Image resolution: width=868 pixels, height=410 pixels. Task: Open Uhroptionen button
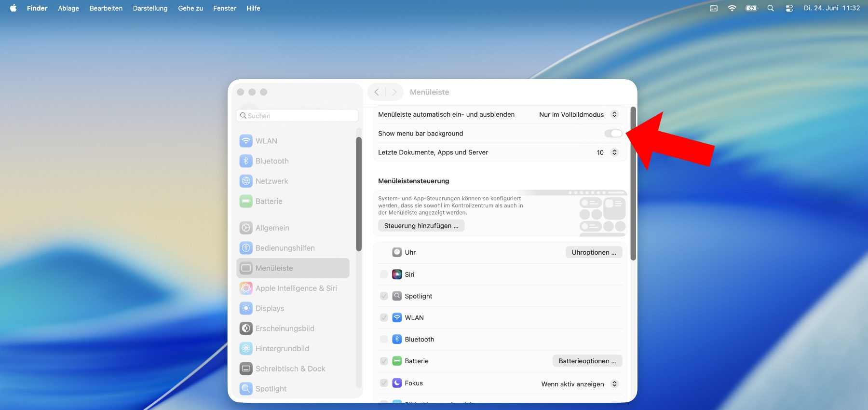[x=594, y=252]
